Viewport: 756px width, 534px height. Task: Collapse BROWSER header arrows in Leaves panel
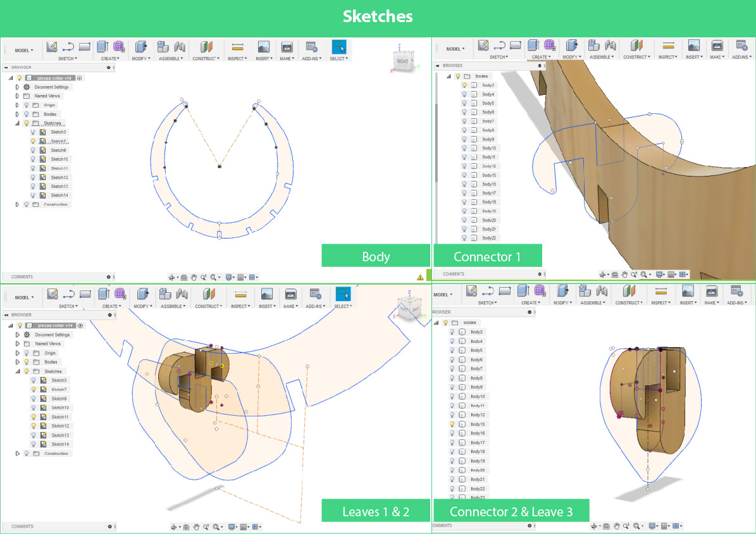(6, 314)
